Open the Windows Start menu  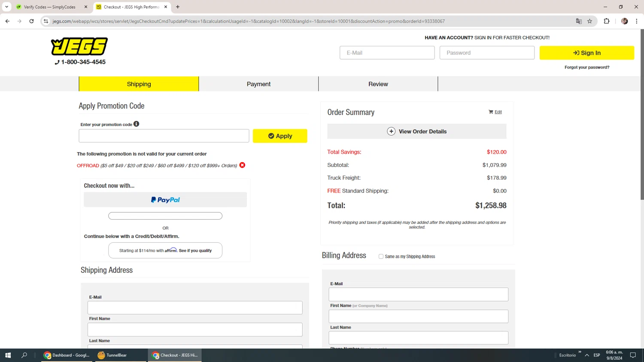click(x=8, y=355)
